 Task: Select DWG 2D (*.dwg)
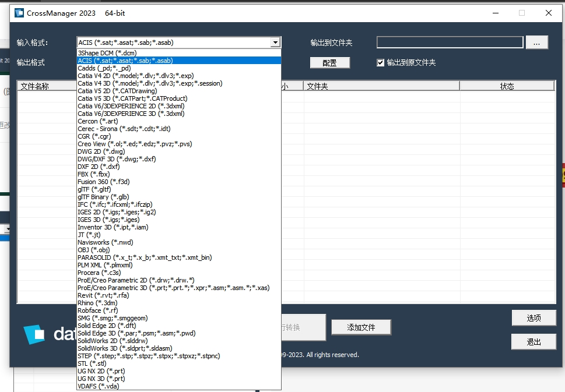[179, 151]
